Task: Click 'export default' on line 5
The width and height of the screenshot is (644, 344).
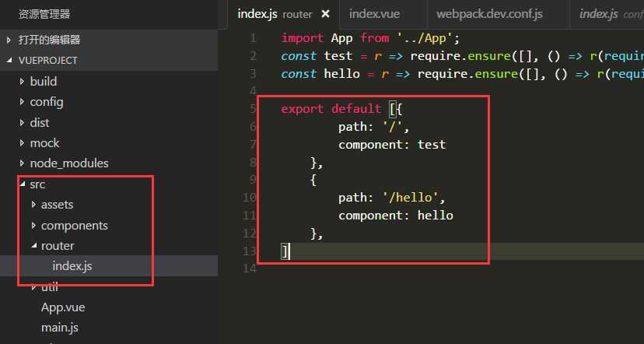Action: click(x=331, y=109)
